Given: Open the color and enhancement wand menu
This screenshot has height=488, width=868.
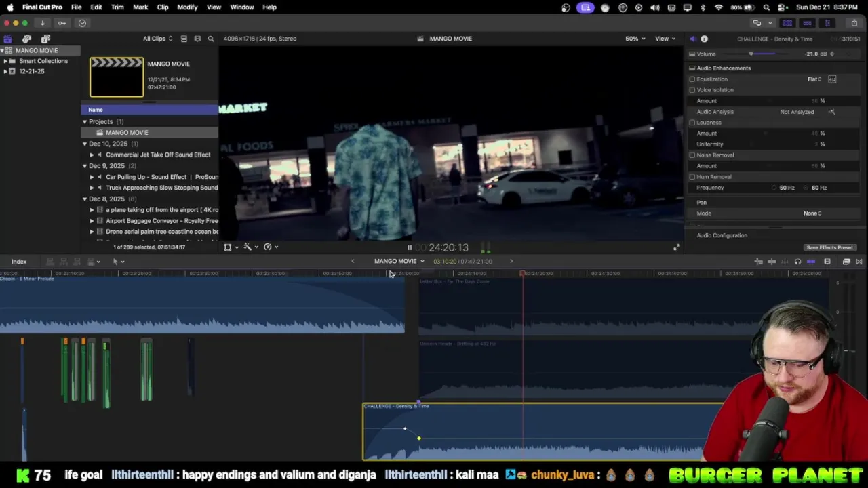Looking at the screenshot, I should pos(251,247).
